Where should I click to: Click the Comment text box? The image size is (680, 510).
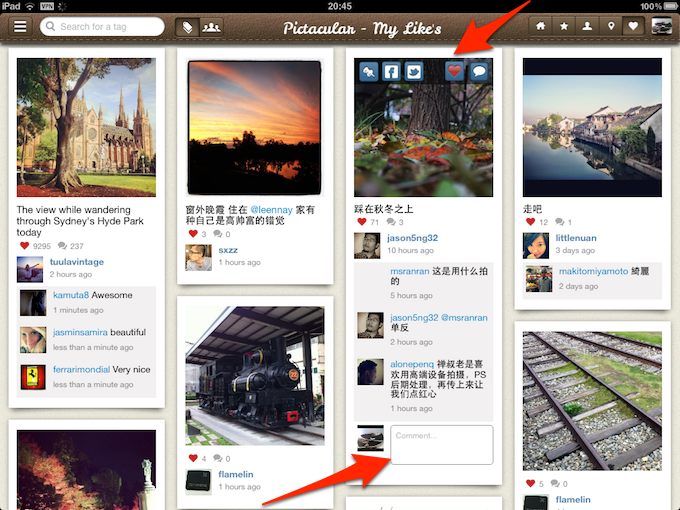tap(441, 445)
